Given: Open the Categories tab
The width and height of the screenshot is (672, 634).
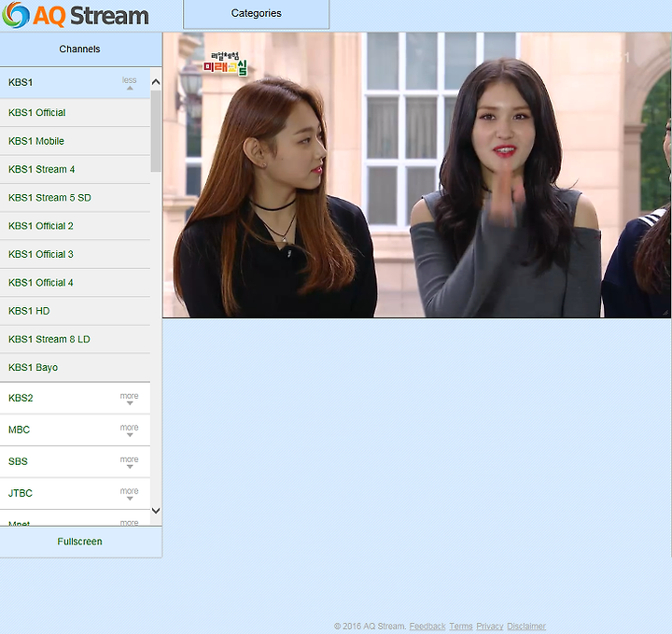Looking at the screenshot, I should point(257,14).
